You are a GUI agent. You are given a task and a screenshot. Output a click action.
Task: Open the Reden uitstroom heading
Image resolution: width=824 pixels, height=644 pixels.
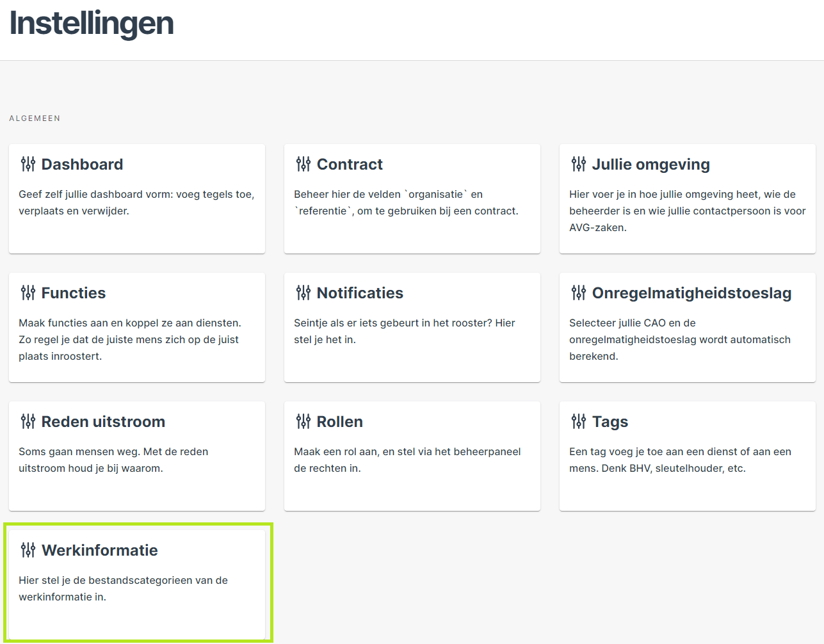click(x=103, y=422)
